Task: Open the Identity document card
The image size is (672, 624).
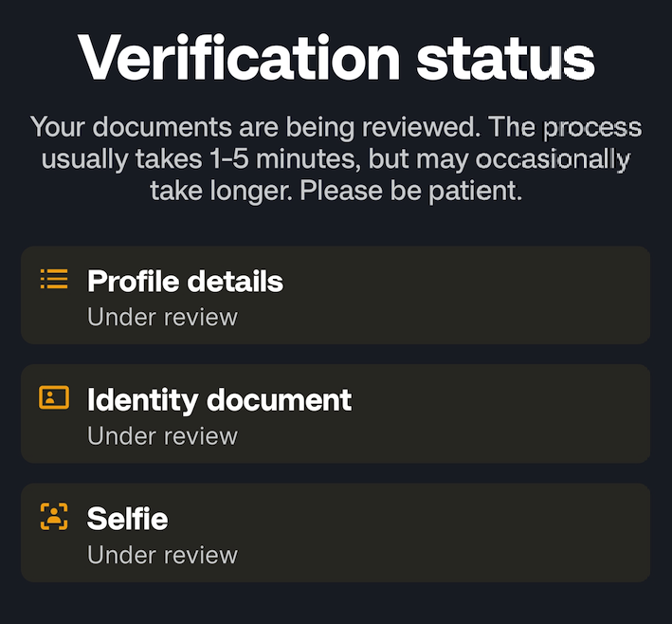Action: (336, 413)
